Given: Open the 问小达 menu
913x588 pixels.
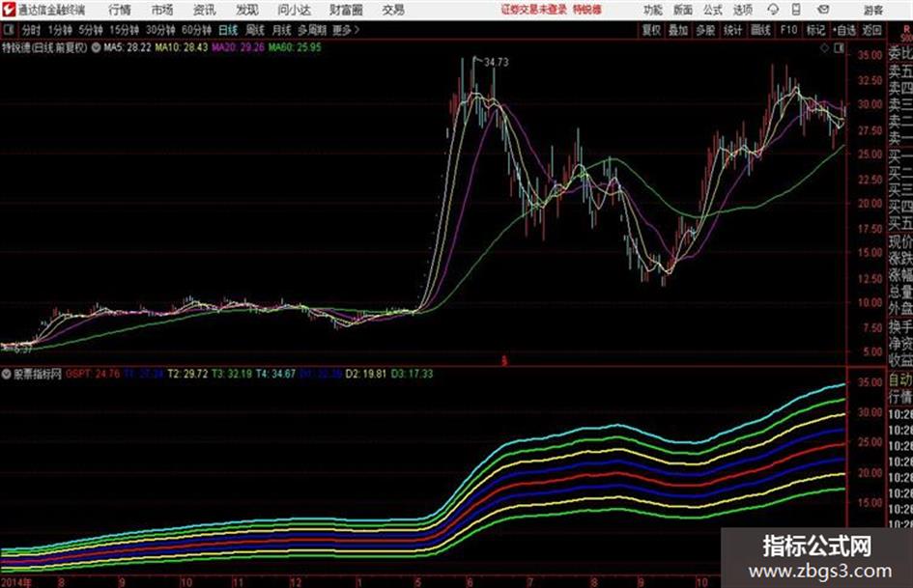Looking at the screenshot, I should pos(295,10).
